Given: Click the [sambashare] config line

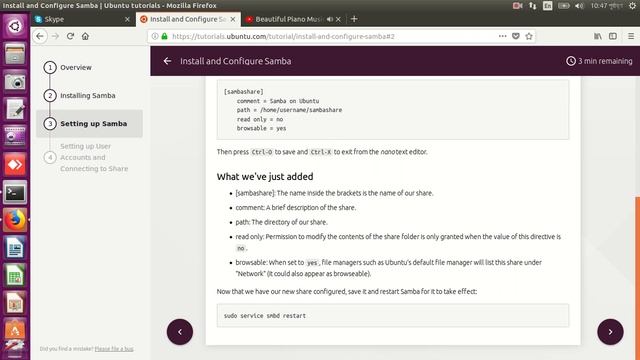Looking at the screenshot, I should (244, 92).
